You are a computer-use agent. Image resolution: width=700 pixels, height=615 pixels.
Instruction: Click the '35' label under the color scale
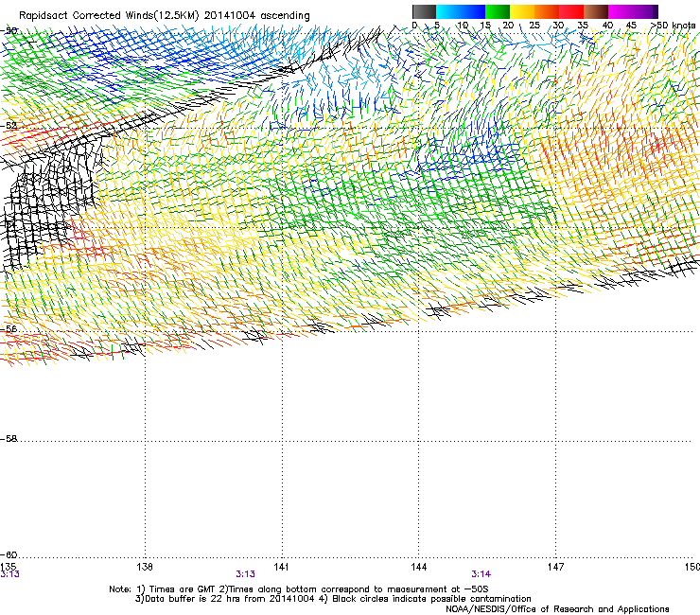pyautogui.click(x=583, y=26)
